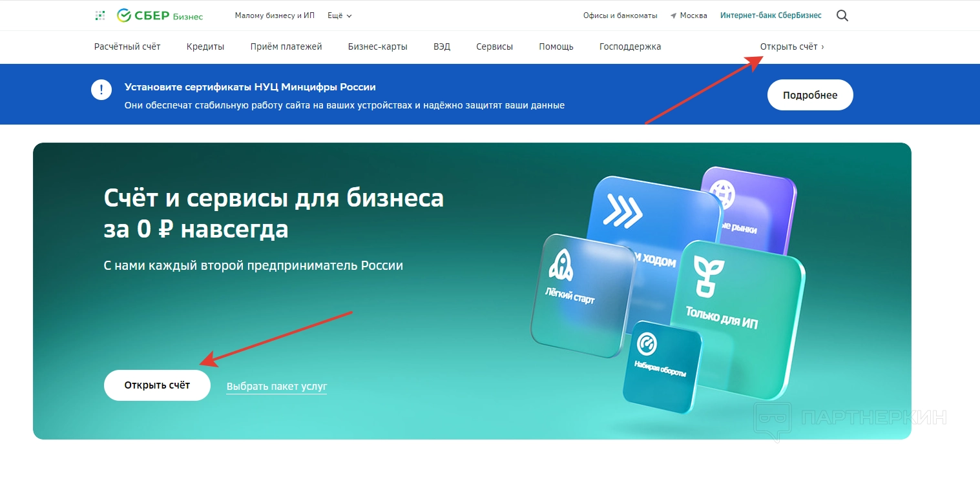The height and width of the screenshot is (477, 980).
Task: Go to the СБЕР Бизнес logo homepage
Action: tap(160, 15)
